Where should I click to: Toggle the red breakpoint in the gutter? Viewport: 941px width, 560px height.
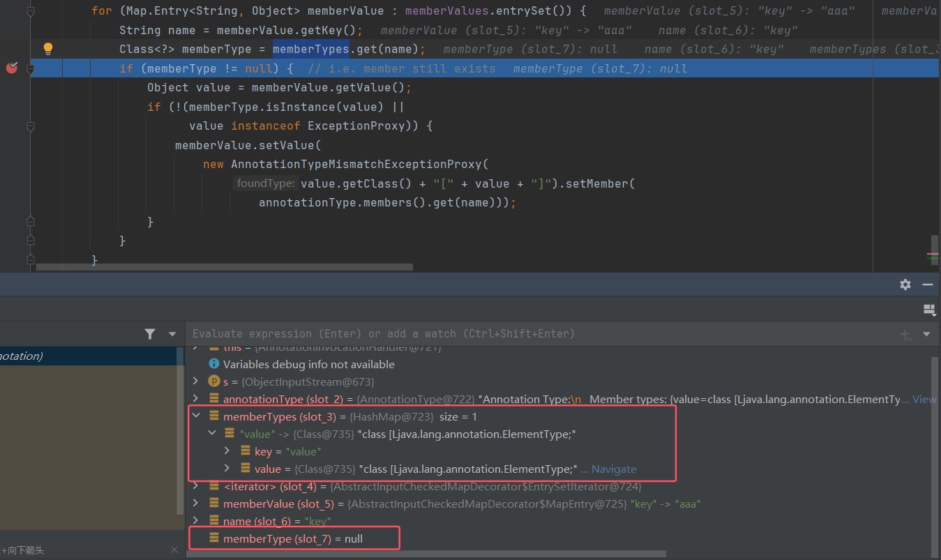[12, 68]
